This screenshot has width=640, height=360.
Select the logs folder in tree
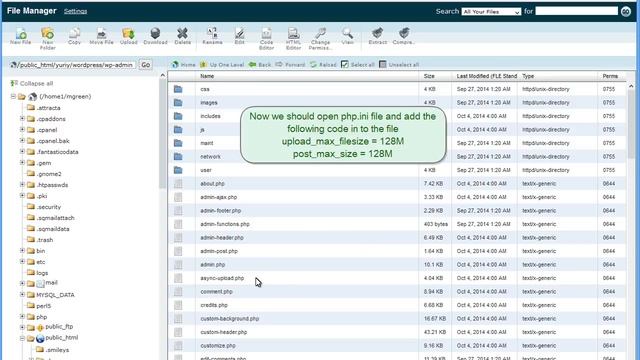click(x=42, y=273)
